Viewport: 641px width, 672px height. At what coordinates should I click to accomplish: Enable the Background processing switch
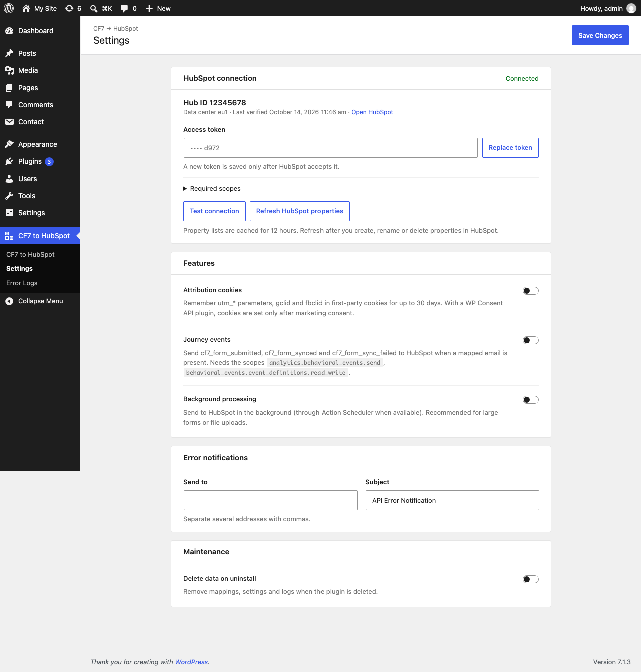click(531, 400)
